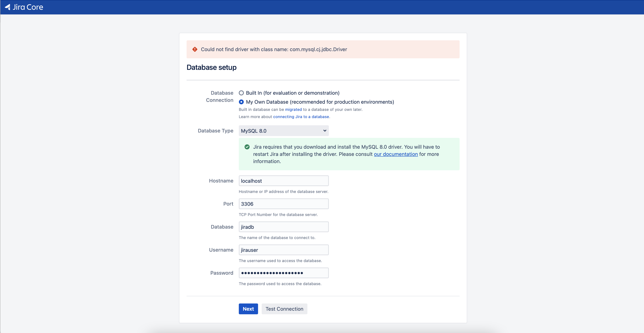Click the Jira Core header title text
This screenshot has width=644, height=333.
(x=28, y=7)
